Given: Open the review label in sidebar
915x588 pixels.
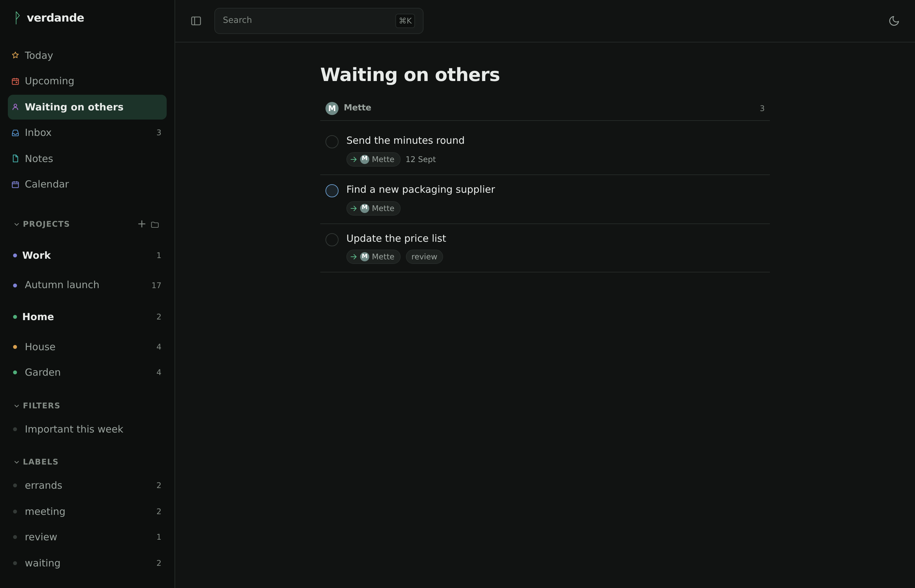Looking at the screenshot, I should coord(87,537).
